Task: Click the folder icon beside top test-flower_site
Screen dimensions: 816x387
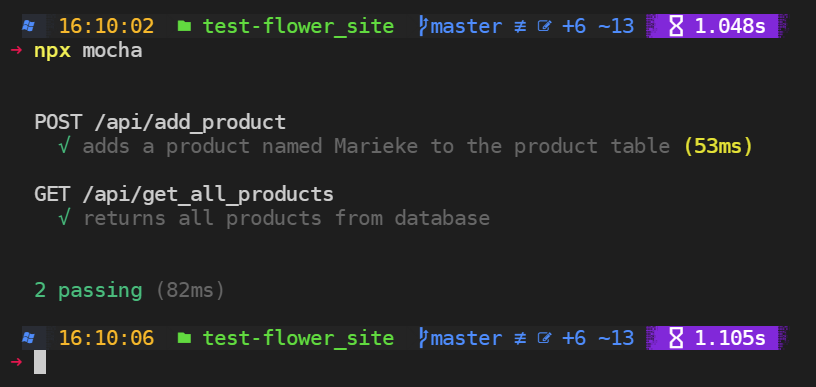Action: tap(184, 26)
